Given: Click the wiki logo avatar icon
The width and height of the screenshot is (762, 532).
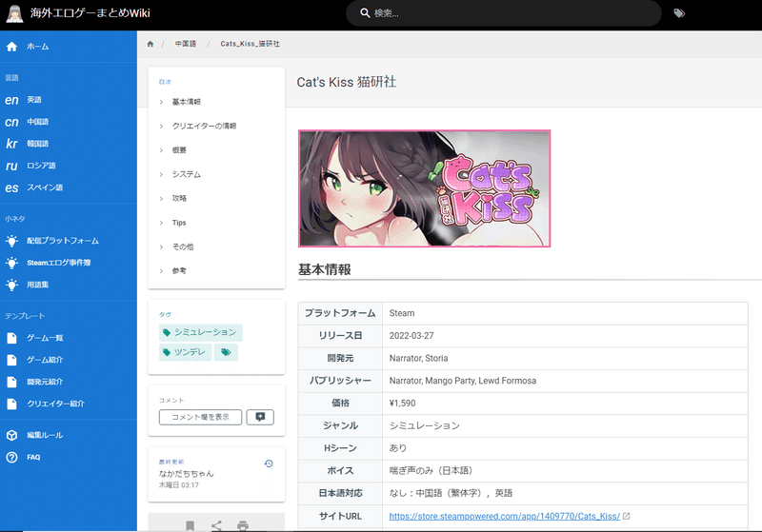Looking at the screenshot, I should click(14, 13).
